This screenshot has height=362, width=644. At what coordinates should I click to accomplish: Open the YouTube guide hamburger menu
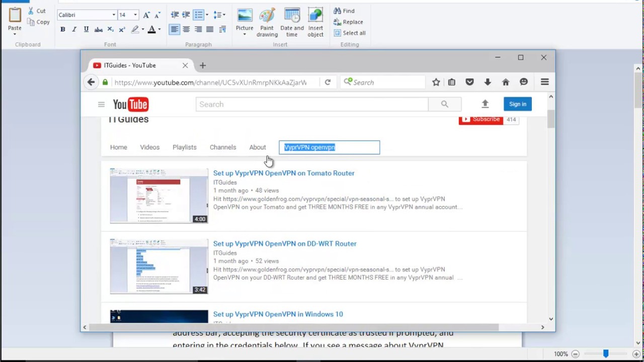101,105
